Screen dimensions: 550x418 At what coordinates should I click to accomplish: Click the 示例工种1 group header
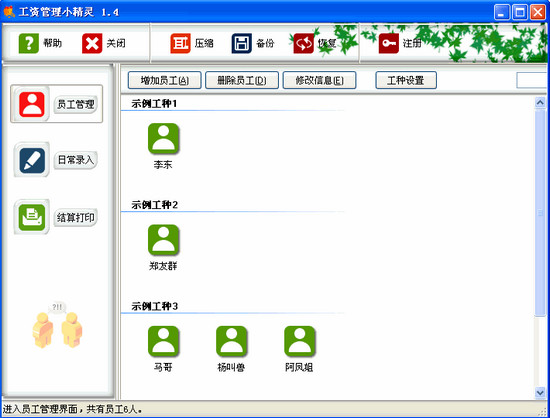[154, 104]
